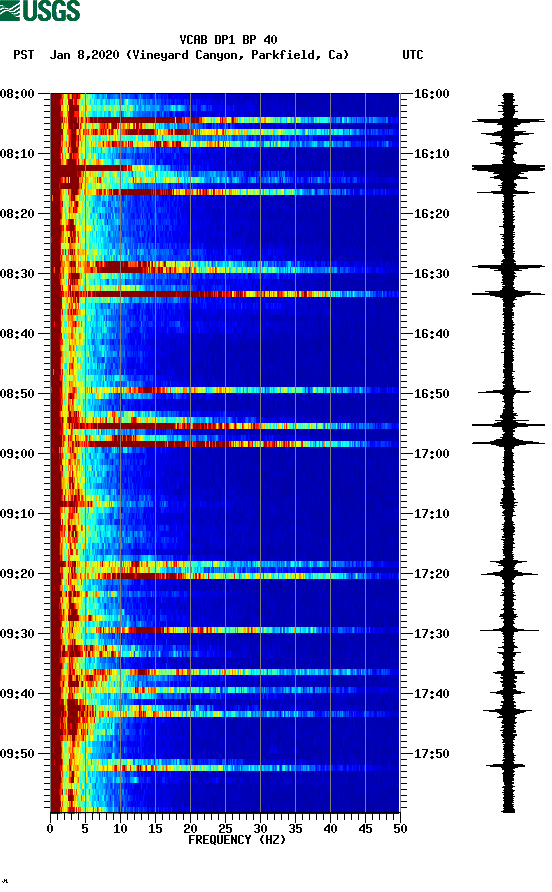Click the '08:40' PST time label
Viewport: 552px width, 892px height.
[x=17, y=334]
